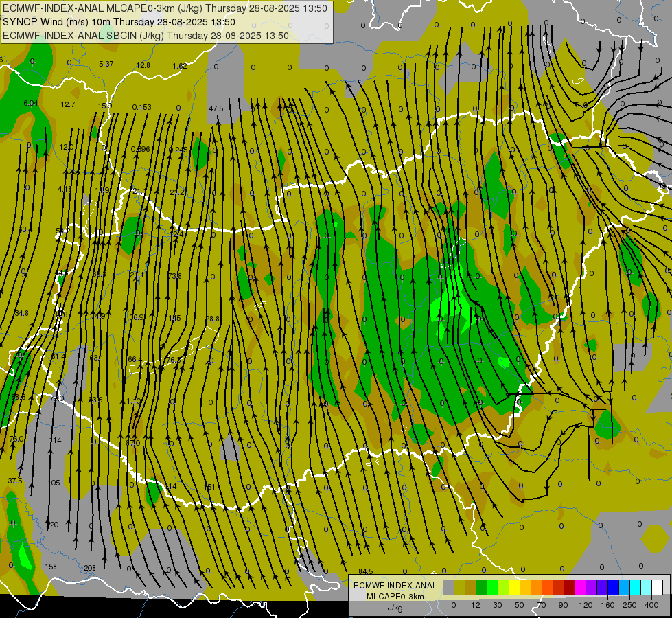Click the 1.62 value on the map
Image resolution: width=672 pixels, height=618 pixels.
180,66
